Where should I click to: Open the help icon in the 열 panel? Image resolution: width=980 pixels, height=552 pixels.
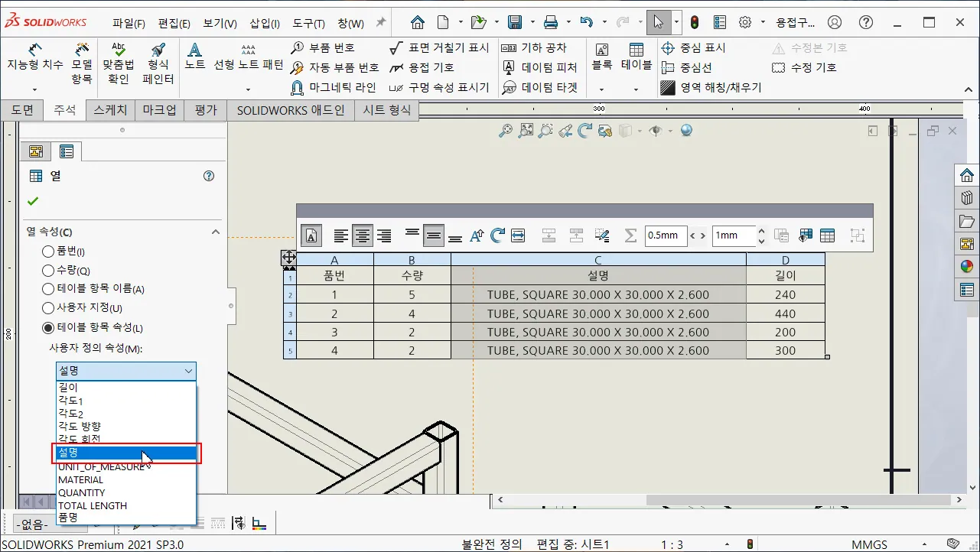pyautogui.click(x=209, y=176)
